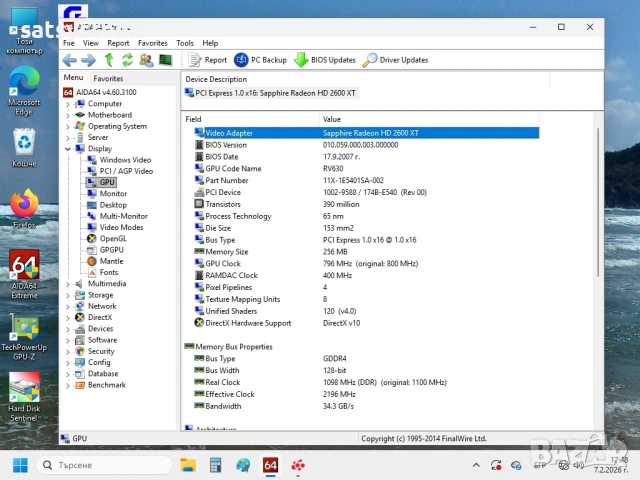Expand the Multimedia tree node
This screenshot has width=640, height=480.
[68, 284]
